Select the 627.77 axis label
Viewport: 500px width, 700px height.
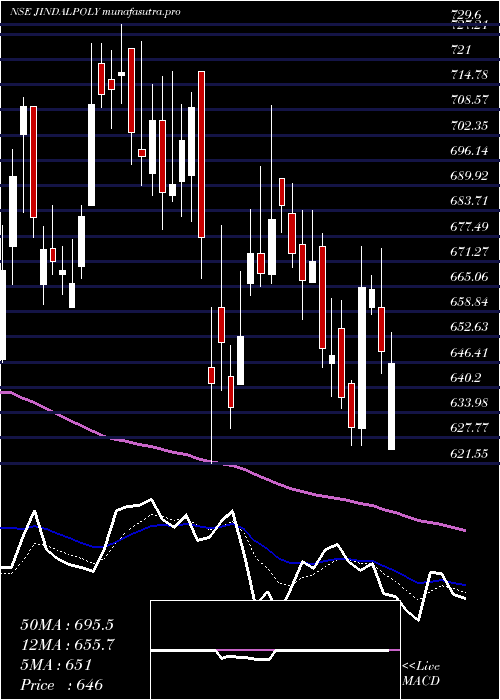point(469,429)
